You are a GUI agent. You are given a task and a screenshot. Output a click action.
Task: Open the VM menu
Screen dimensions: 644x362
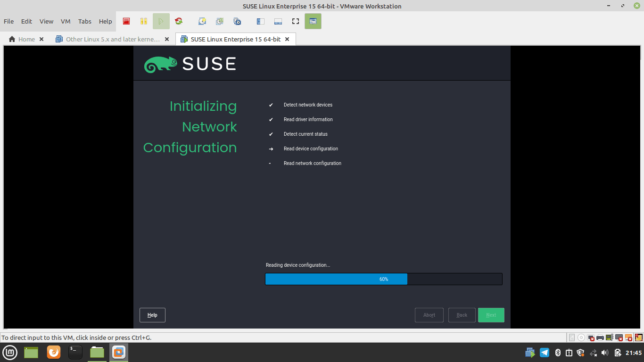(66, 21)
